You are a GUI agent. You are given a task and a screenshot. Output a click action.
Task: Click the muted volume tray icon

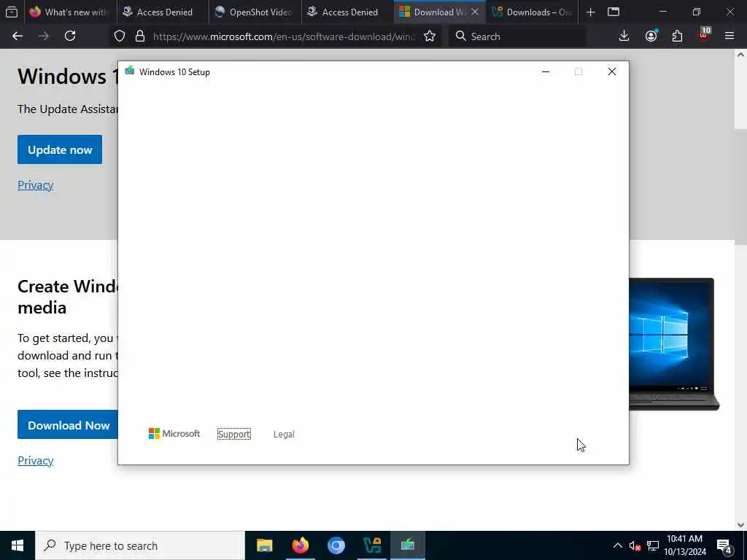coord(635,545)
